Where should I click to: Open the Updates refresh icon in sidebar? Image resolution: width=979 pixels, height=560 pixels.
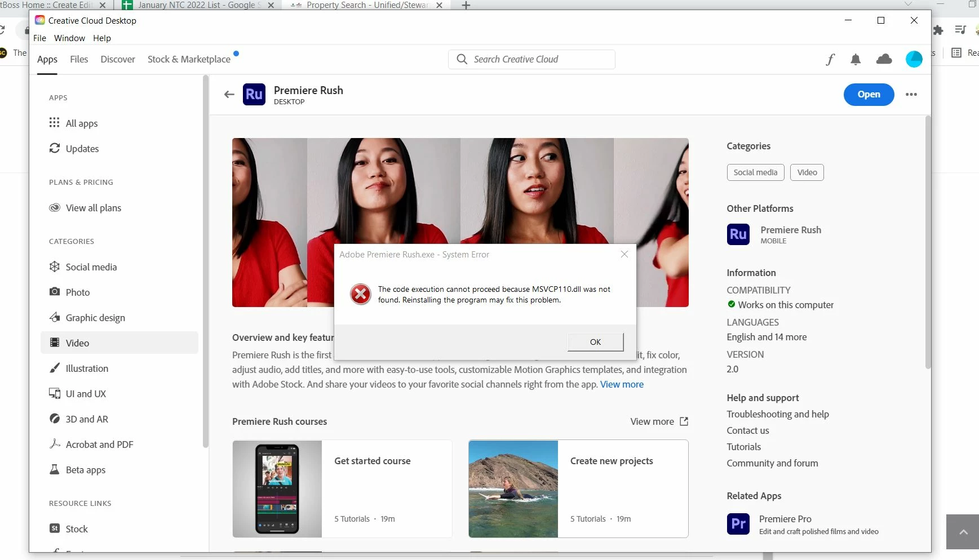[x=54, y=148]
